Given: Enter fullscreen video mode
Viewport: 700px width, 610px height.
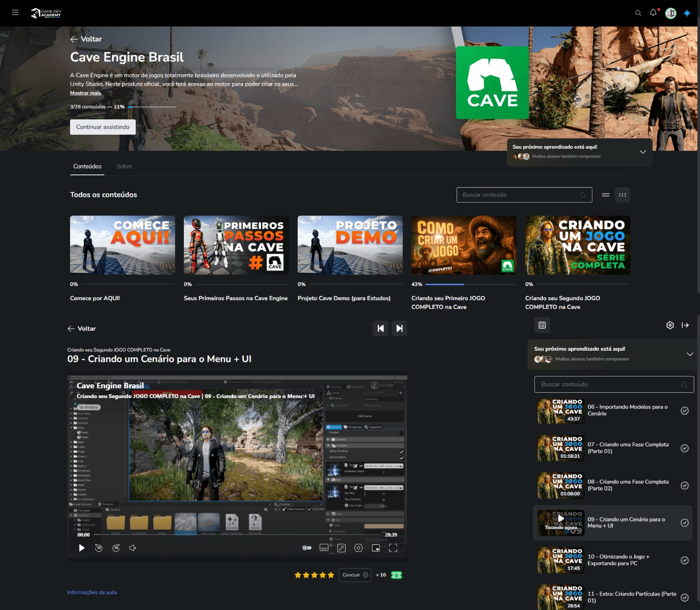Looking at the screenshot, I should coord(393,548).
